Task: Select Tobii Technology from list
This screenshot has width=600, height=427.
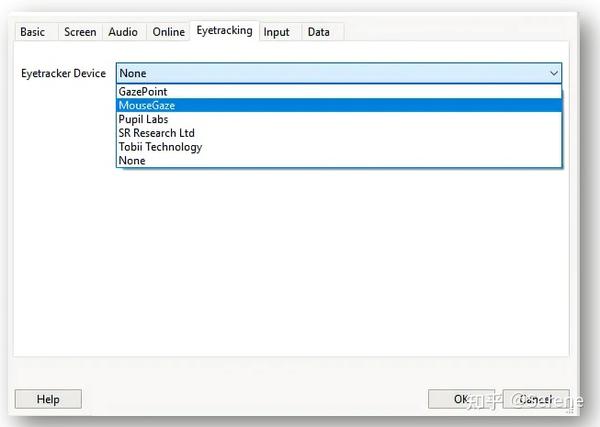Action: click(339, 147)
